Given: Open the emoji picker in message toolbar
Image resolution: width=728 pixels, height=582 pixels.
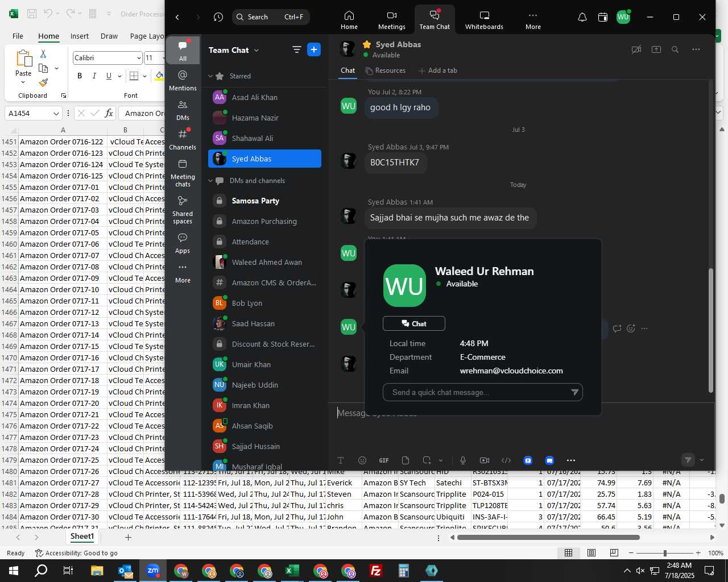Looking at the screenshot, I should [362, 460].
